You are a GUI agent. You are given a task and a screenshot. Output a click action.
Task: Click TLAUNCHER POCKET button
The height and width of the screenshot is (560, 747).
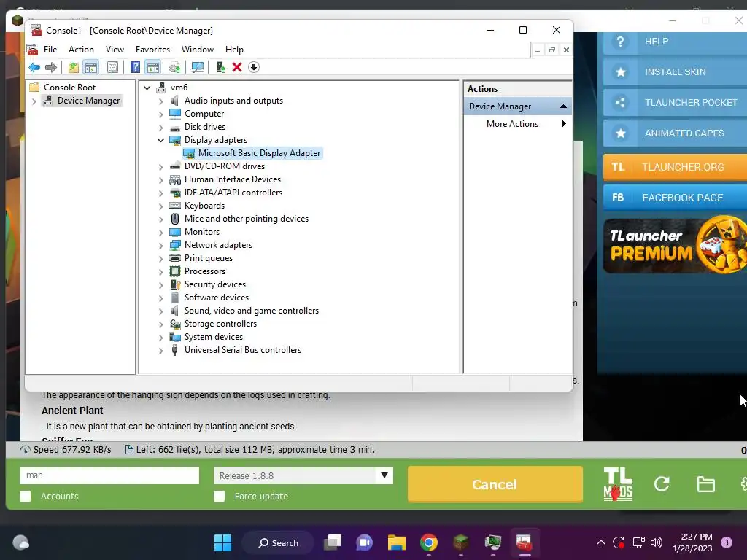click(675, 102)
